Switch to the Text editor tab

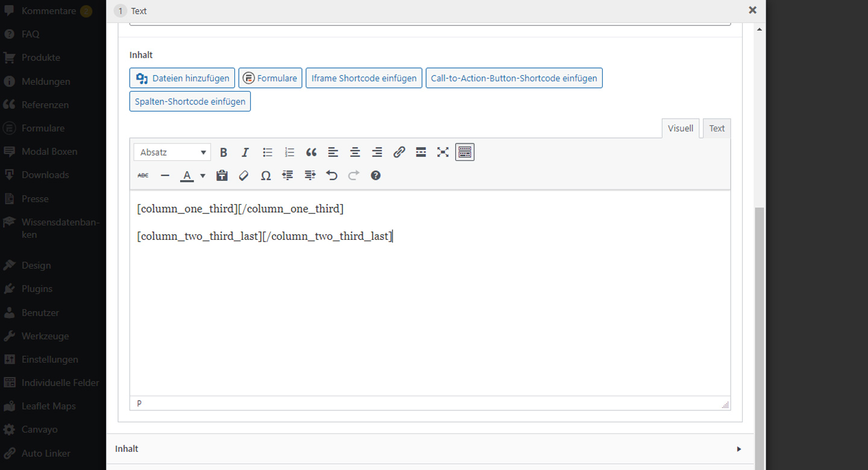coord(717,128)
